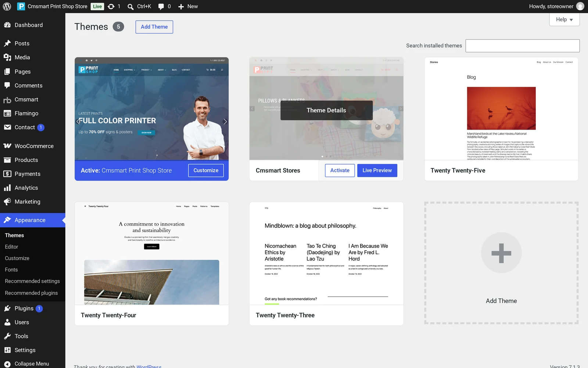Collapse the admin sidebar menu
The width and height of the screenshot is (588, 368).
point(27,364)
